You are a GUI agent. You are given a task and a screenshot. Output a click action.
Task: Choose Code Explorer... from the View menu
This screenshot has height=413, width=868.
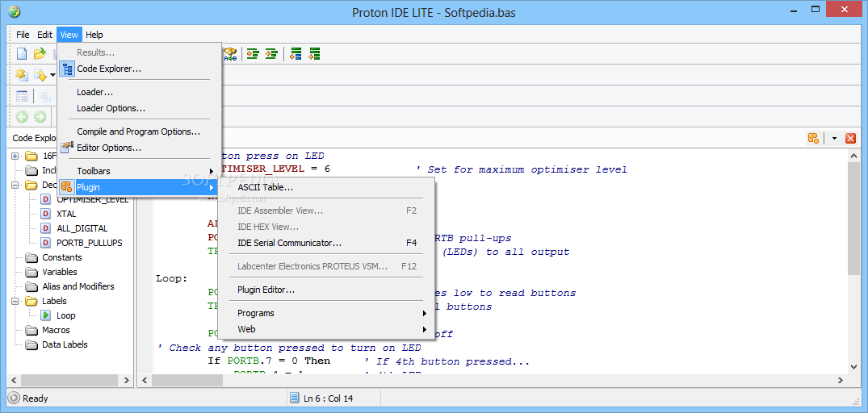[140, 69]
